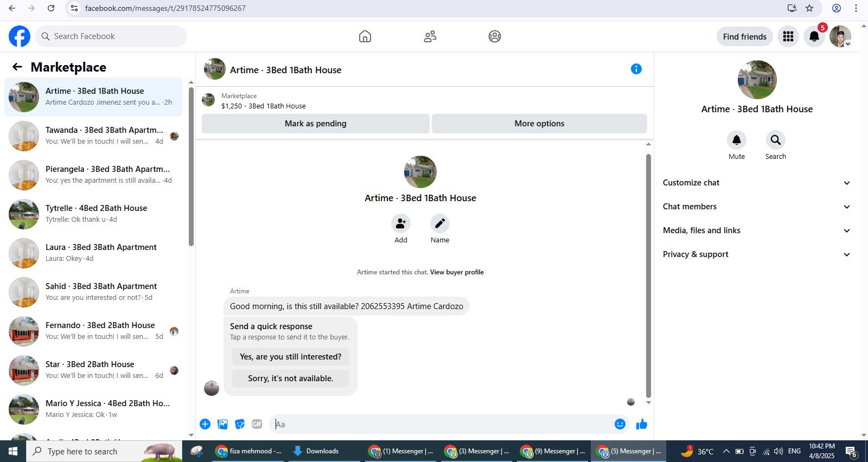
Task: Send 'Sorry, it's not available.' reply
Action: tap(291, 378)
